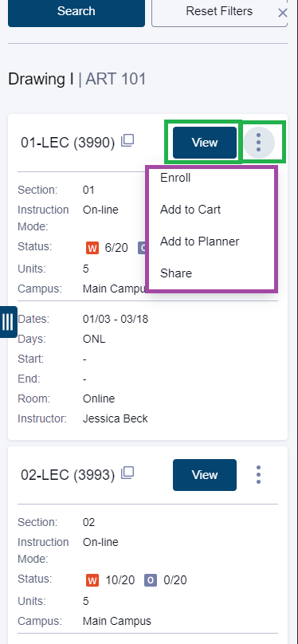Screen dimensions: 298x644
Task: Open the side panel handle with vertical bars
Action: 8,322
